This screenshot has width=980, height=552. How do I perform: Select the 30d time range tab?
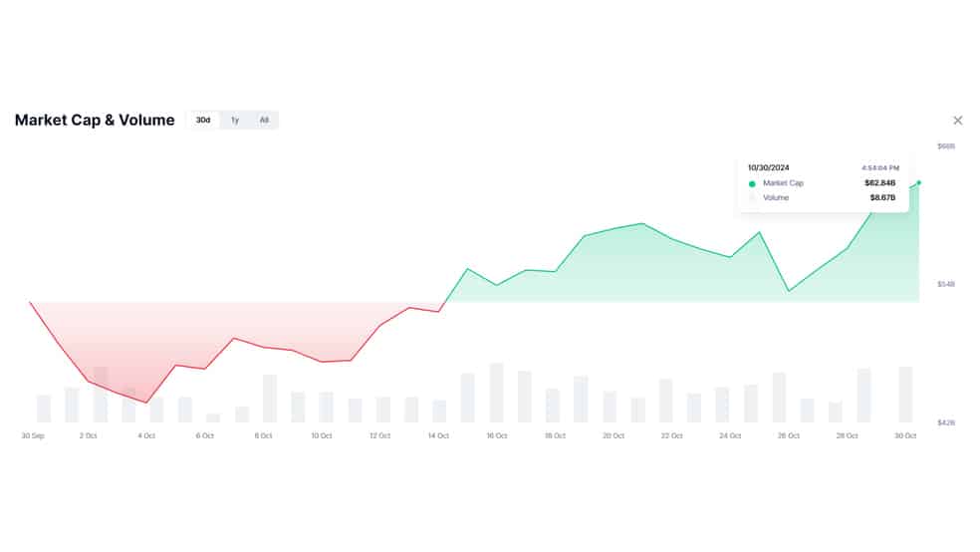click(203, 120)
